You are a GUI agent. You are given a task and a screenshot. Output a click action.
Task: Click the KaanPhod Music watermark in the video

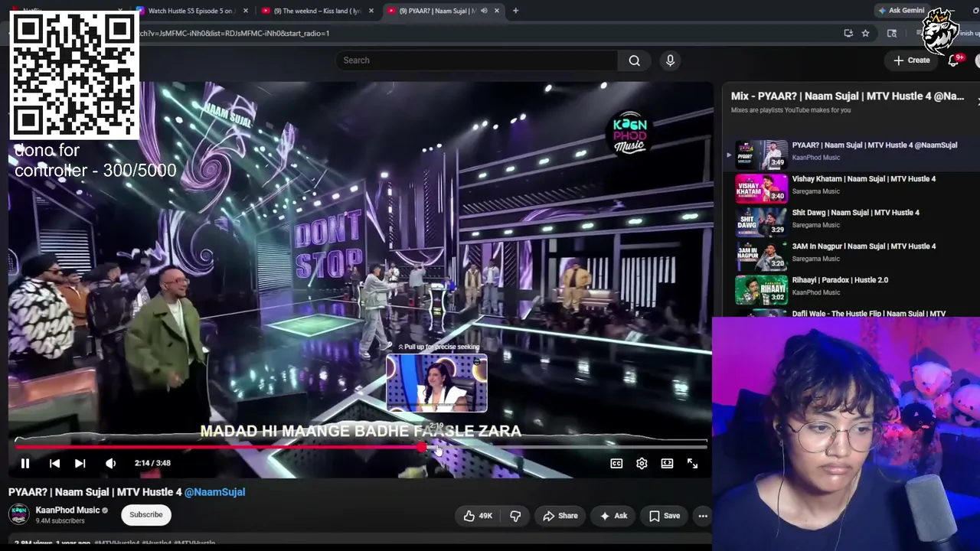(629, 135)
